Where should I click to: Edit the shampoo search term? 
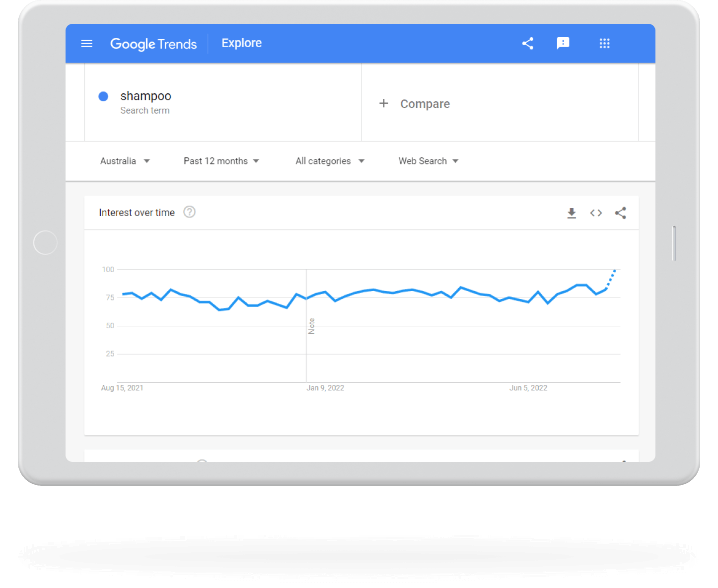pyautogui.click(x=145, y=96)
